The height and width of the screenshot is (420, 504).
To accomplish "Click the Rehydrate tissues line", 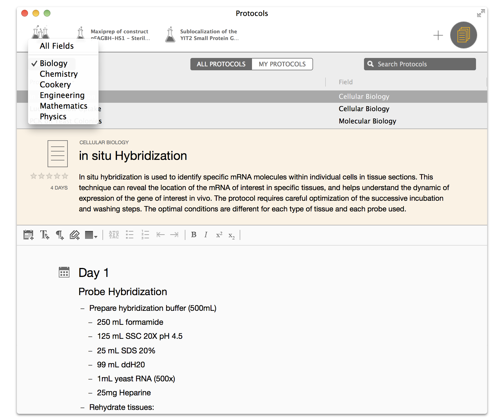I will (122, 407).
